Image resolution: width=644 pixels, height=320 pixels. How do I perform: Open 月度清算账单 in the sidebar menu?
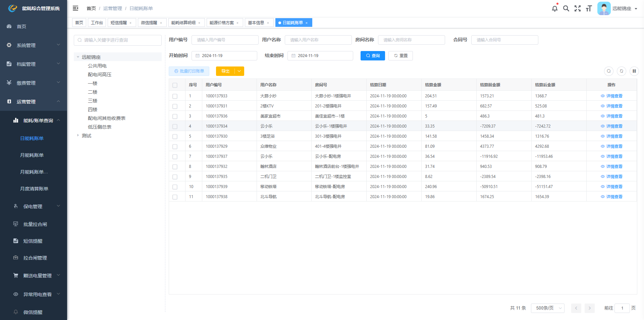(x=34, y=189)
